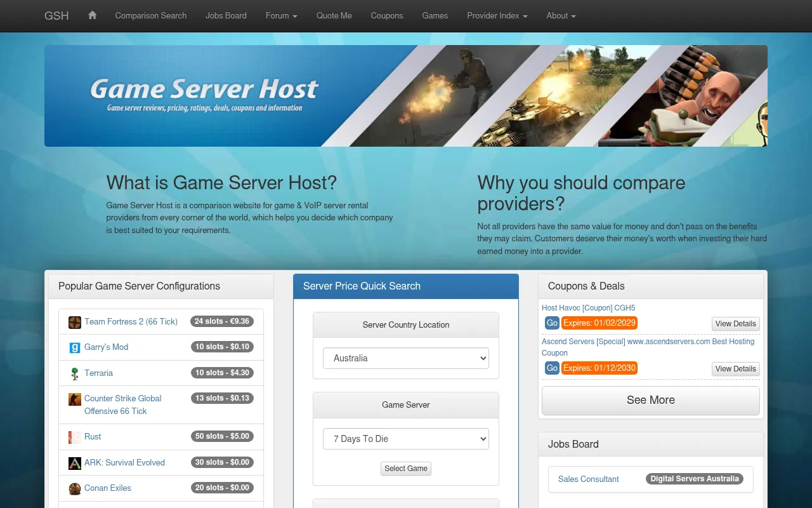This screenshot has width=812, height=508.
Task: Click the Expires: 01/12/2030 label
Action: [599, 368]
